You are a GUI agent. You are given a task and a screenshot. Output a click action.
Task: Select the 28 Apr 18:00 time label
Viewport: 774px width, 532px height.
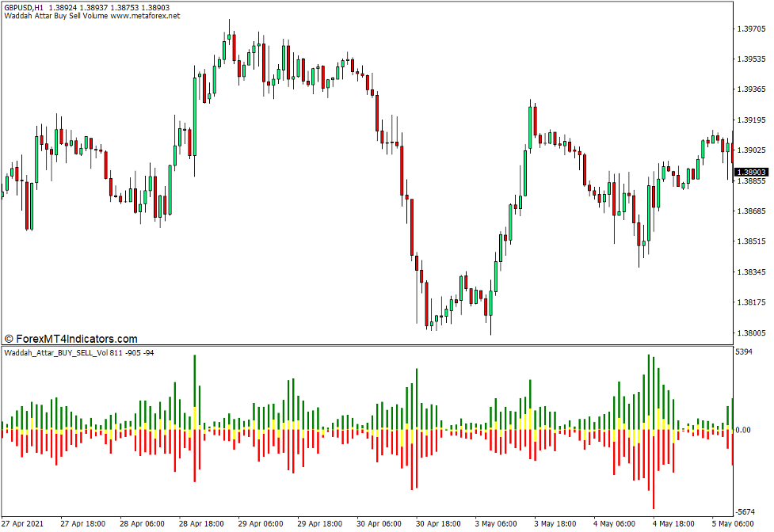[x=201, y=524]
